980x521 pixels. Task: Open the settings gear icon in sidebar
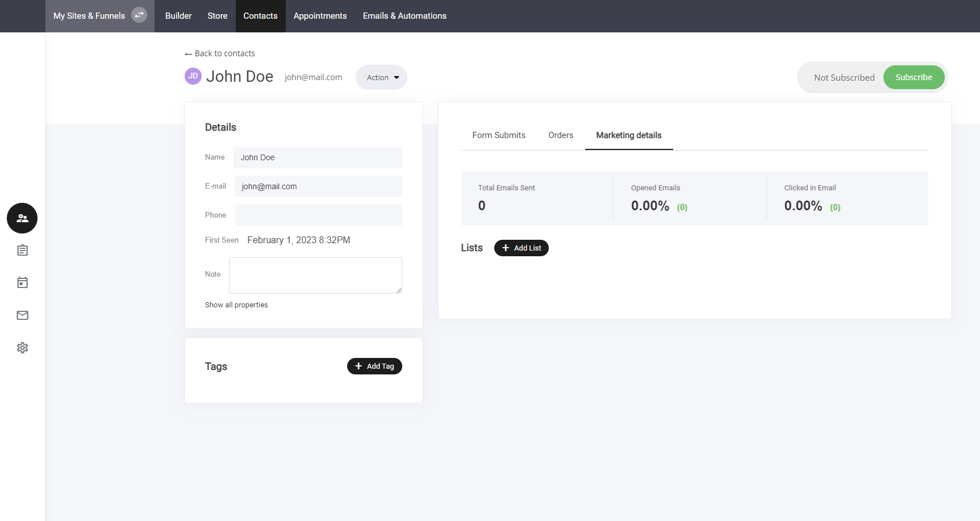tap(22, 348)
